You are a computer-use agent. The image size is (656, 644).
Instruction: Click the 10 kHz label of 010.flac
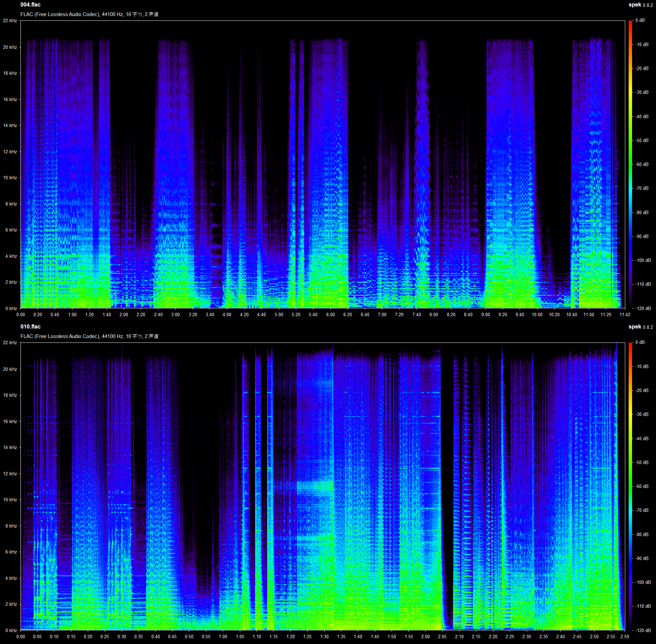[10, 500]
